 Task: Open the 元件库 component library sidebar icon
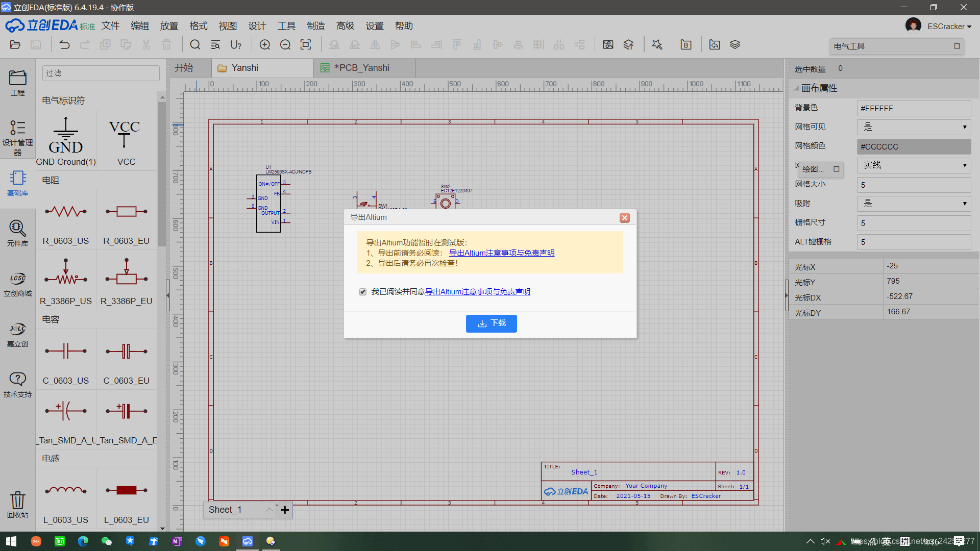(x=17, y=233)
